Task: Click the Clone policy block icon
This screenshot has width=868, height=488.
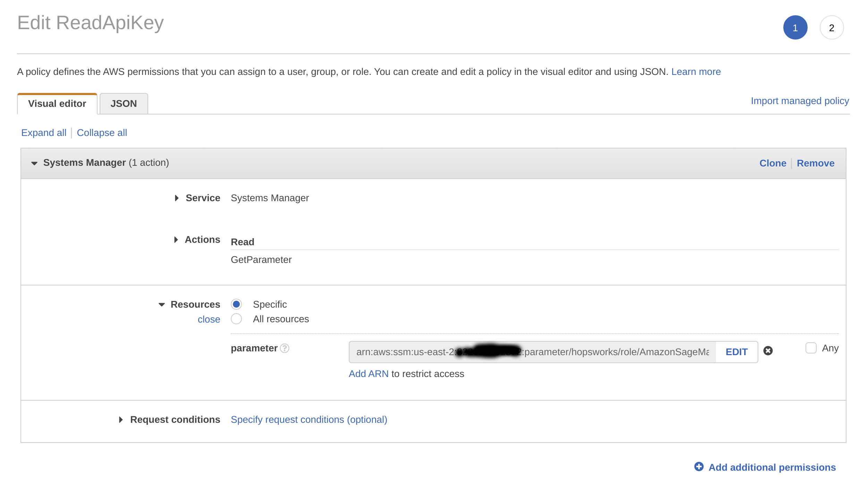Action: (x=773, y=163)
